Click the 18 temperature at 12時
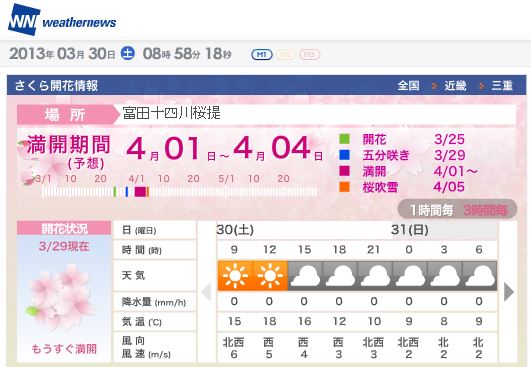531x367 pixels. pyautogui.click(x=270, y=321)
